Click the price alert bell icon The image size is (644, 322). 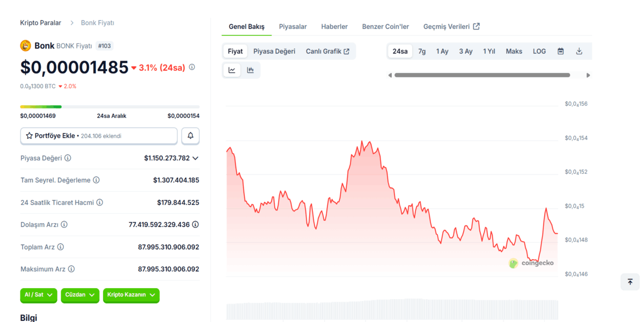(191, 136)
